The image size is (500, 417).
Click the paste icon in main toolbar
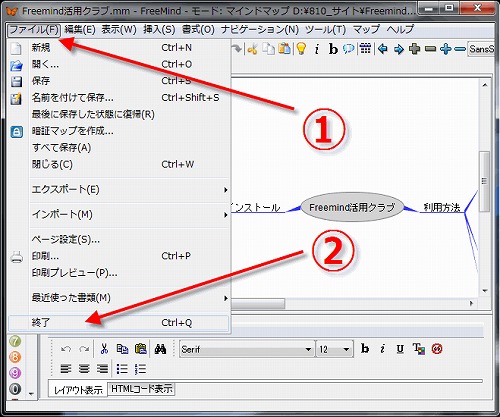(x=284, y=49)
